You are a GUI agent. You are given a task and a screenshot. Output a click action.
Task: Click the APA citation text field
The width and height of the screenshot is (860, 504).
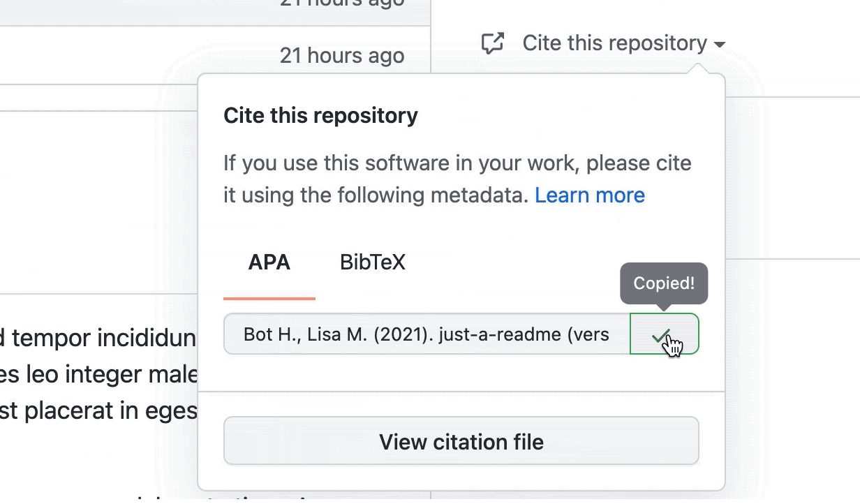427,334
